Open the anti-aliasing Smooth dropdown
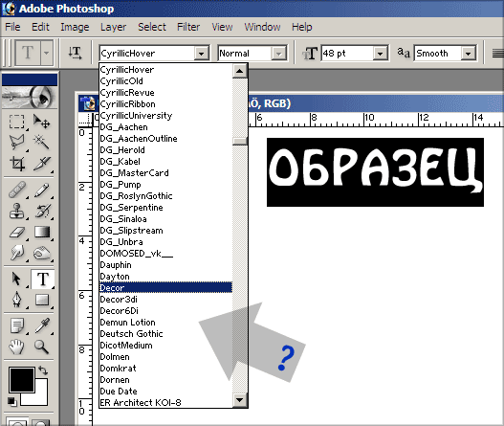Screen dimensions: 504x426 click(x=468, y=54)
